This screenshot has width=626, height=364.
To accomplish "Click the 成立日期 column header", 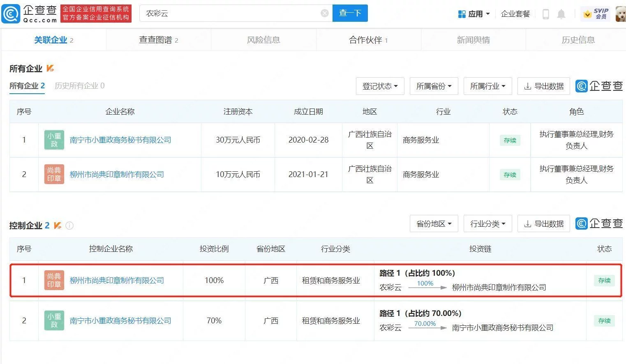I will click(309, 112).
